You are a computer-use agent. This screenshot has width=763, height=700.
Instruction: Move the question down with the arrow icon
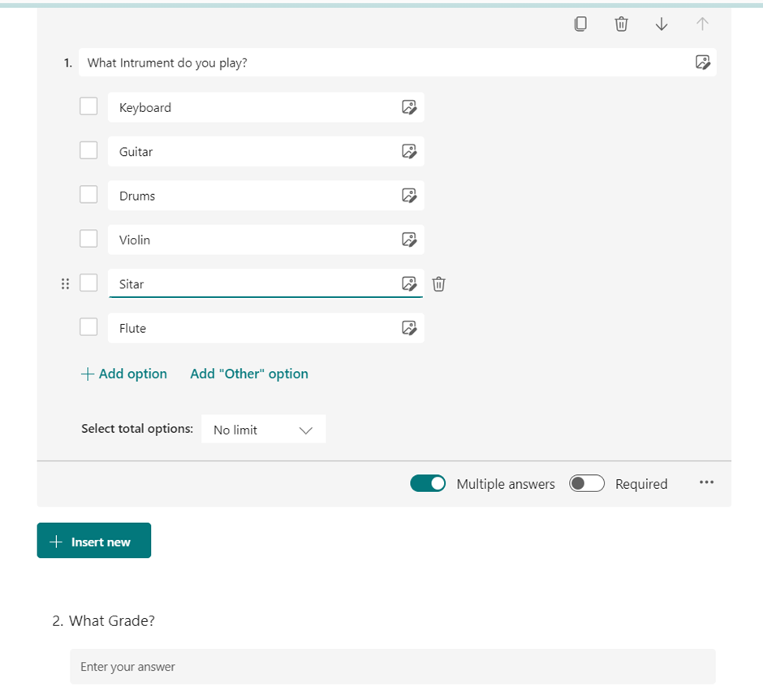tap(661, 24)
